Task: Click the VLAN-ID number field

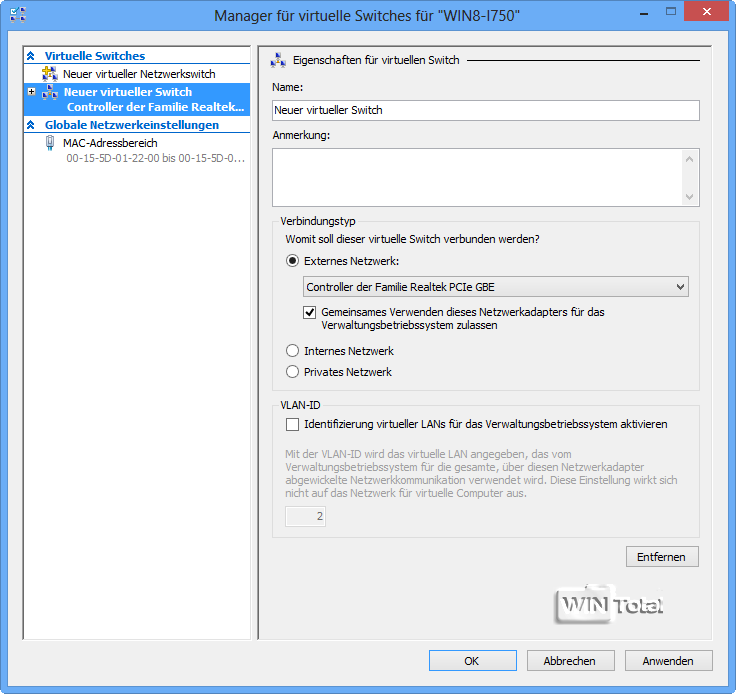Action: pos(306,516)
